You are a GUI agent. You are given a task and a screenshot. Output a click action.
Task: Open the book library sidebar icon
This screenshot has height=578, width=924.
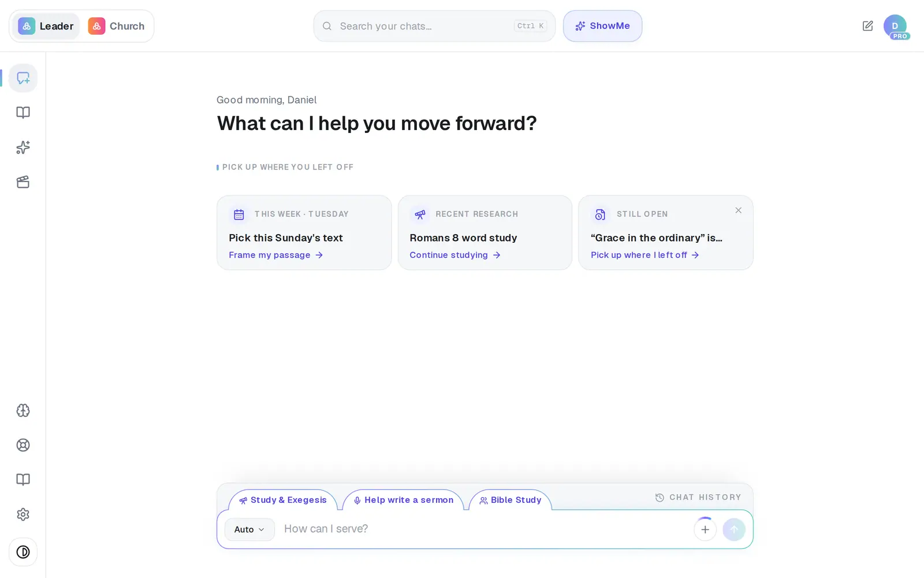pos(23,113)
